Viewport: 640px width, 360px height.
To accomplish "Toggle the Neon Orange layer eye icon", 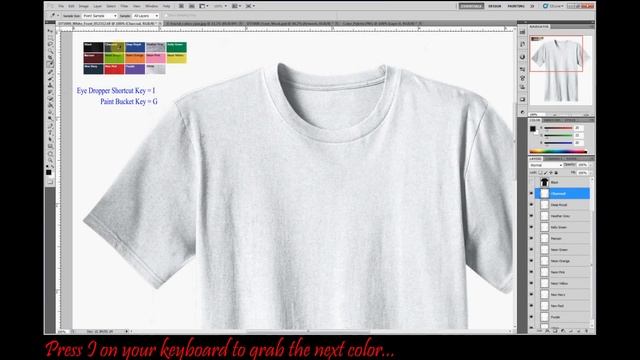I will (531, 261).
